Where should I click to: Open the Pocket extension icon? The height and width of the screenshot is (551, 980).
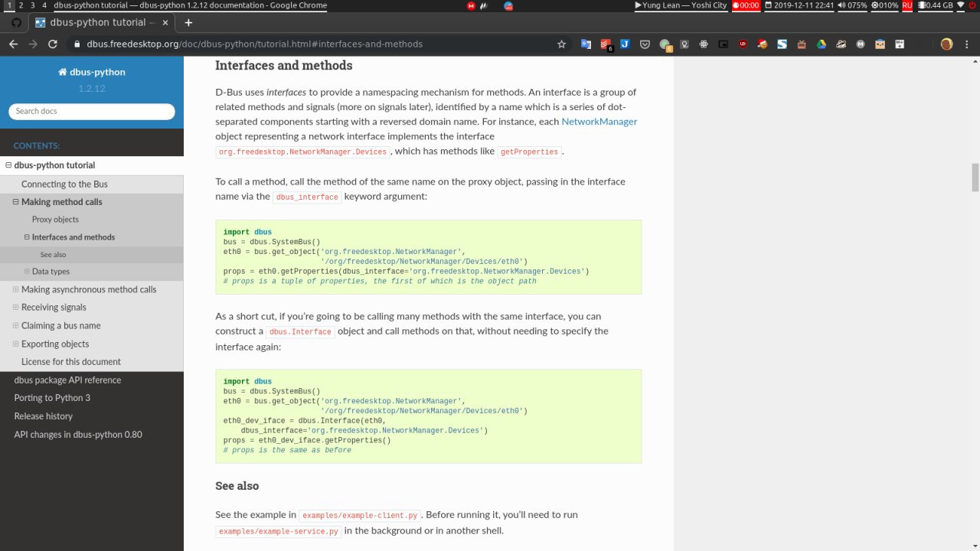645,44
